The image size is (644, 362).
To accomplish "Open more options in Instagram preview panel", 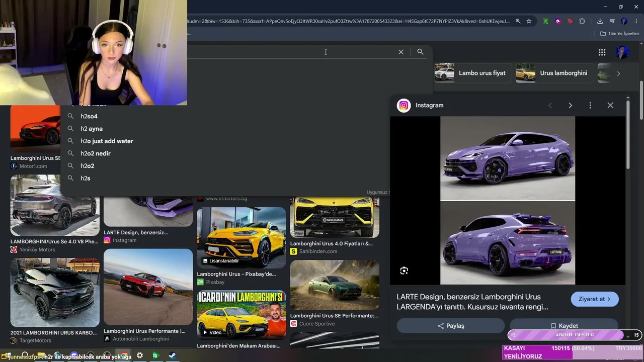I will (590, 105).
